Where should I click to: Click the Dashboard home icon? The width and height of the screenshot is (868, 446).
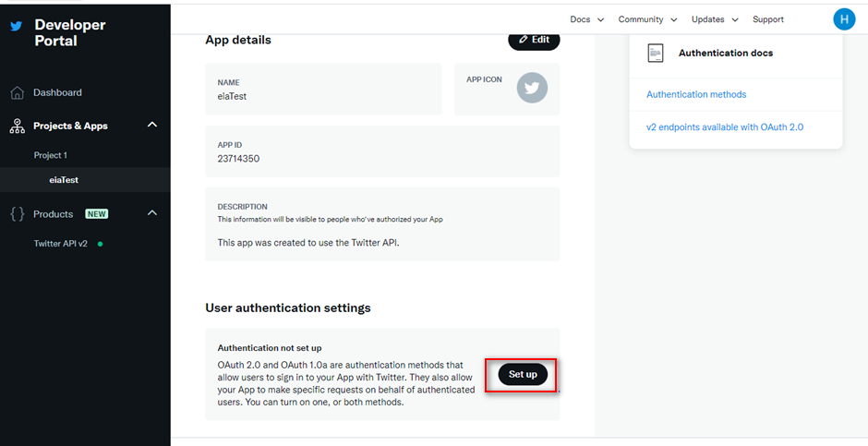[x=18, y=93]
